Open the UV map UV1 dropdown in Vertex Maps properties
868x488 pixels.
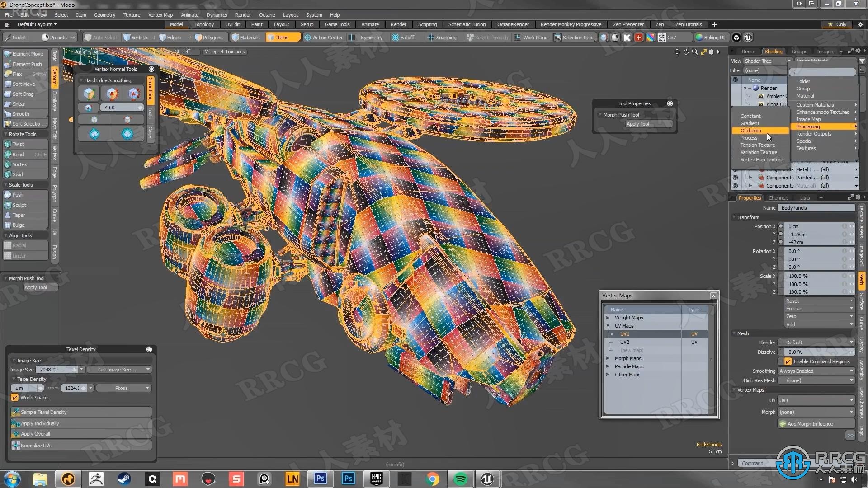tap(816, 400)
